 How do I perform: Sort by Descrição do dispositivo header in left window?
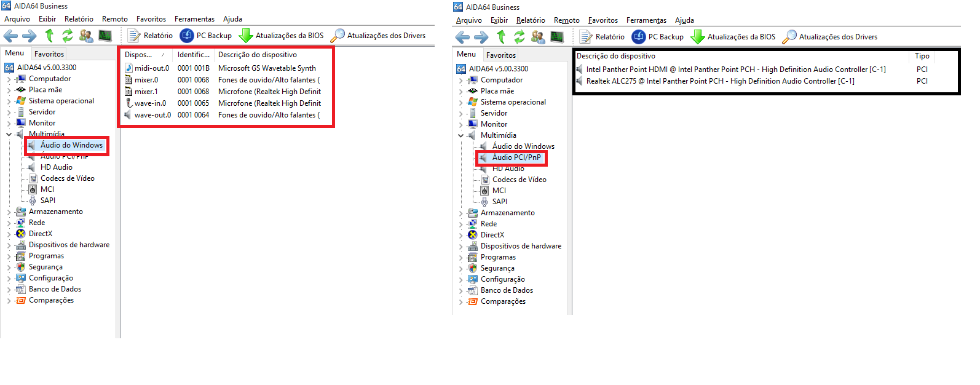258,55
